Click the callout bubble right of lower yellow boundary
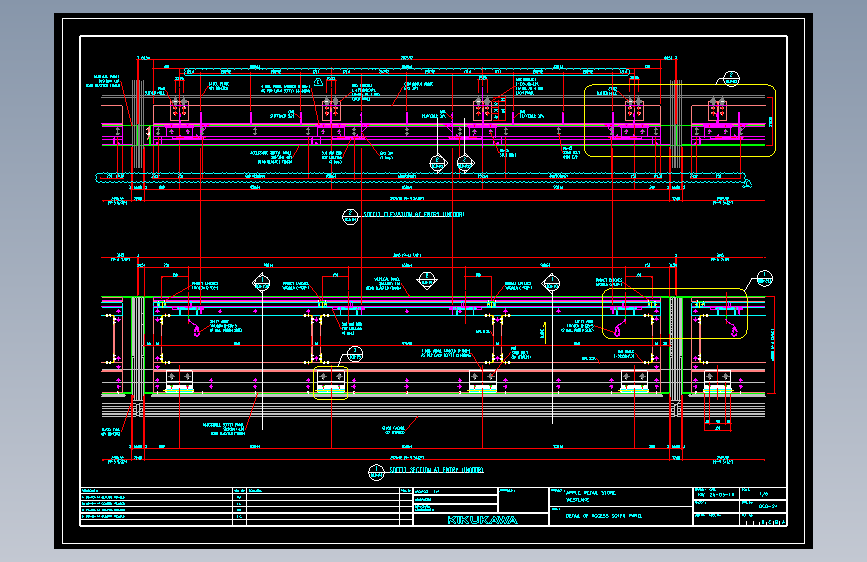Image resolution: width=867 pixels, height=562 pixels. click(764, 278)
